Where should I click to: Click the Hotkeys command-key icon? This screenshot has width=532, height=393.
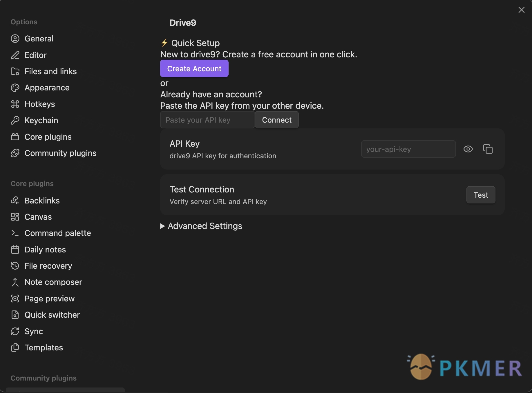(15, 104)
